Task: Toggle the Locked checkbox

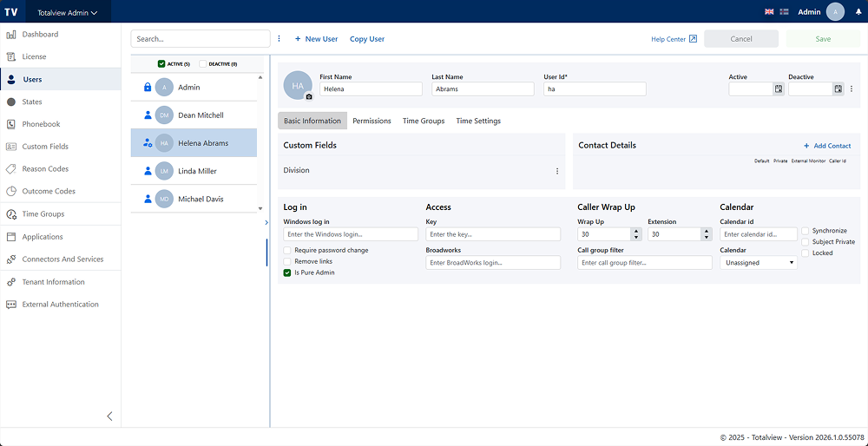Action: click(805, 253)
